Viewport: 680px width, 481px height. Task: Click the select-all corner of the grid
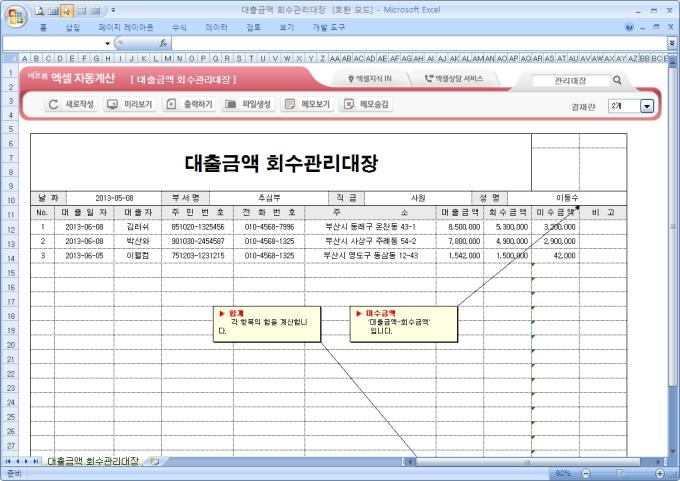coord(10,58)
